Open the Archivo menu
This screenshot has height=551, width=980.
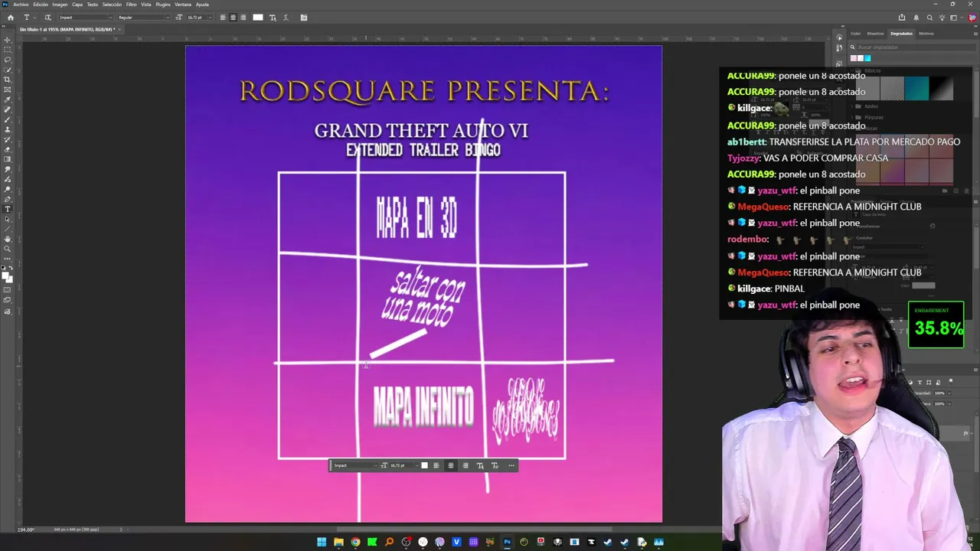21,5
